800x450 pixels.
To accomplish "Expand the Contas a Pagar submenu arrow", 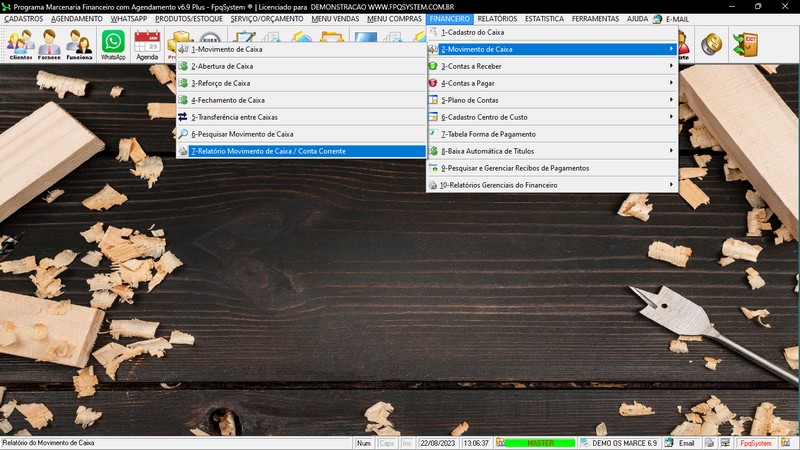I will (670, 83).
